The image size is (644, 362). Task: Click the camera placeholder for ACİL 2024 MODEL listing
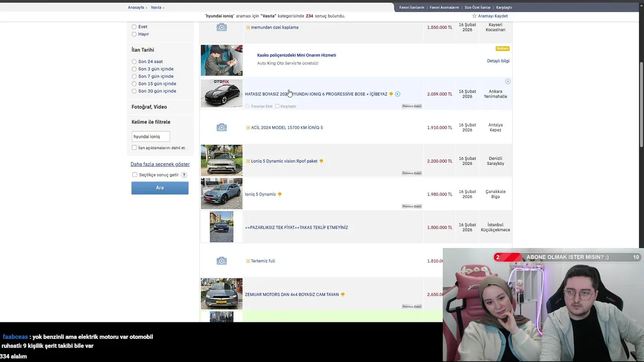click(221, 128)
